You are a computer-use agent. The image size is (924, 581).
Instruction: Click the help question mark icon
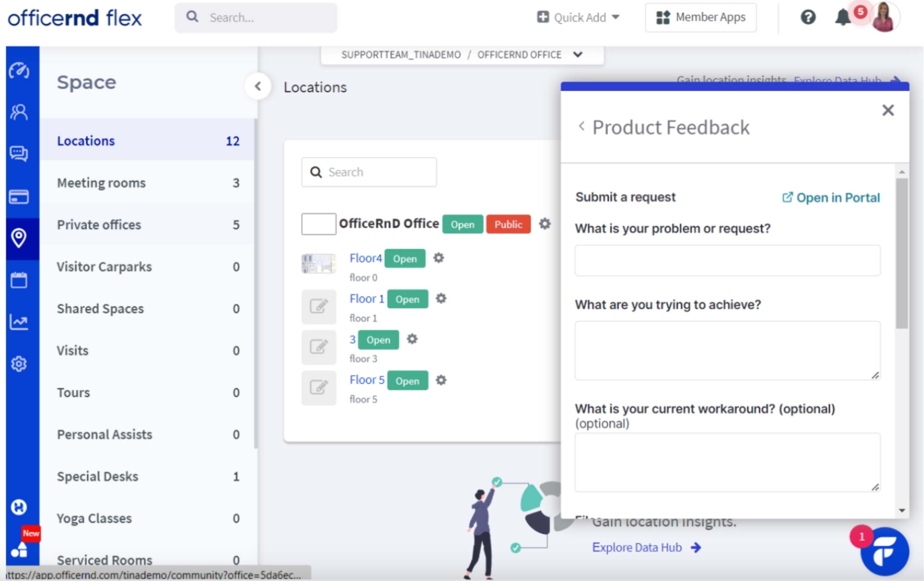[808, 17]
